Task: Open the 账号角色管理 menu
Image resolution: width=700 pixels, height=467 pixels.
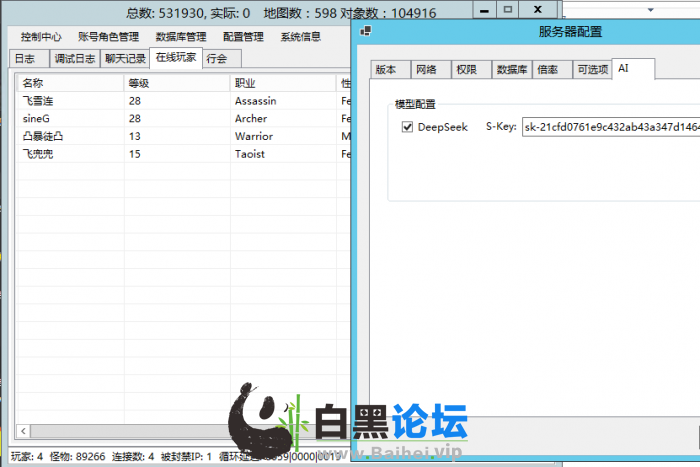Action: click(x=108, y=37)
